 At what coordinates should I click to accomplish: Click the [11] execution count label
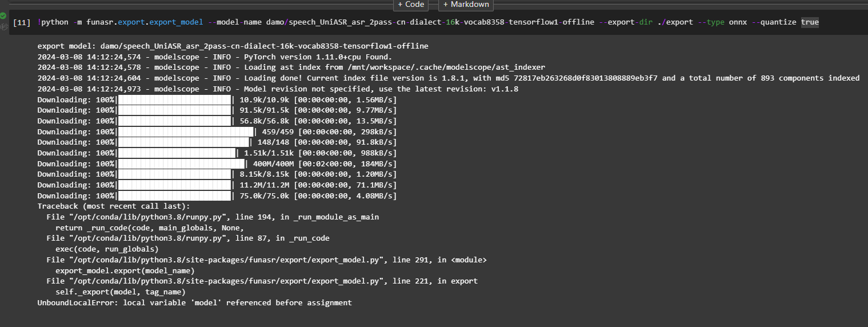click(x=22, y=23)
